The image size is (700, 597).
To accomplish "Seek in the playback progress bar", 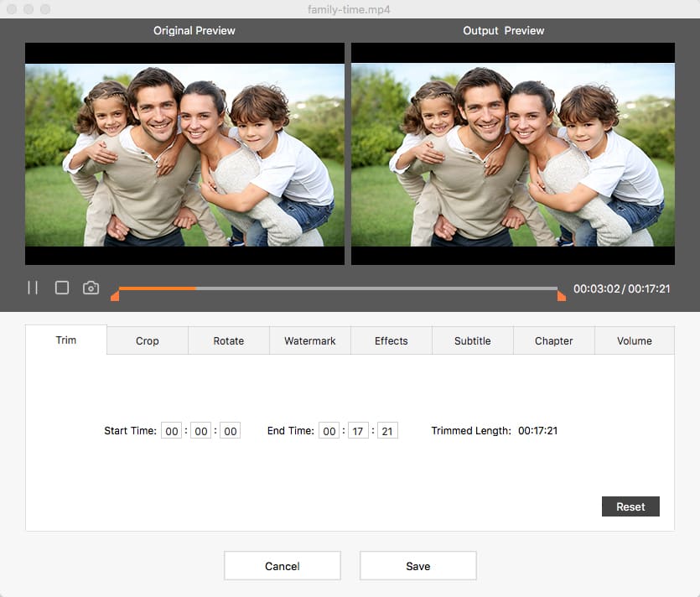I will pyautogui.click(x=335, y=288).
